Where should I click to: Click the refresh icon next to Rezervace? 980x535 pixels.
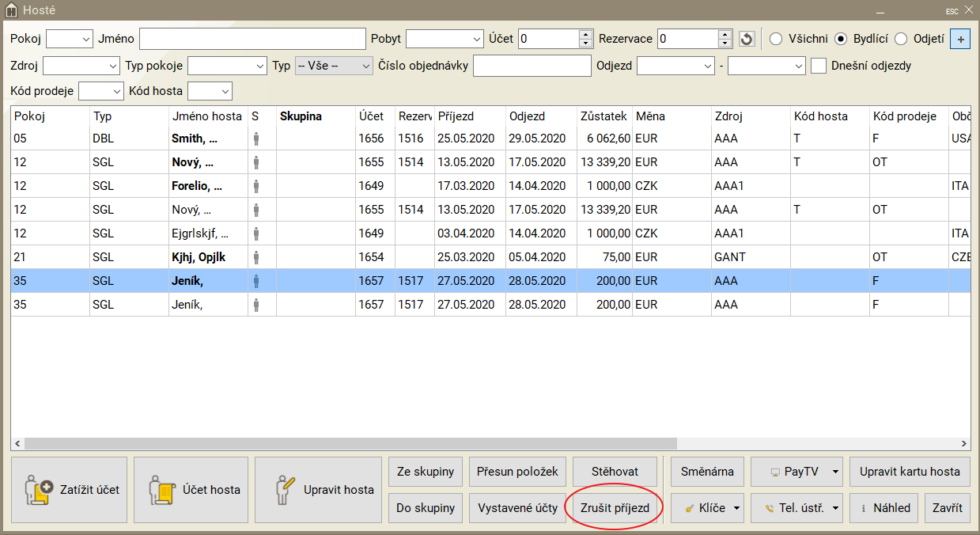(x=747, y=39)
